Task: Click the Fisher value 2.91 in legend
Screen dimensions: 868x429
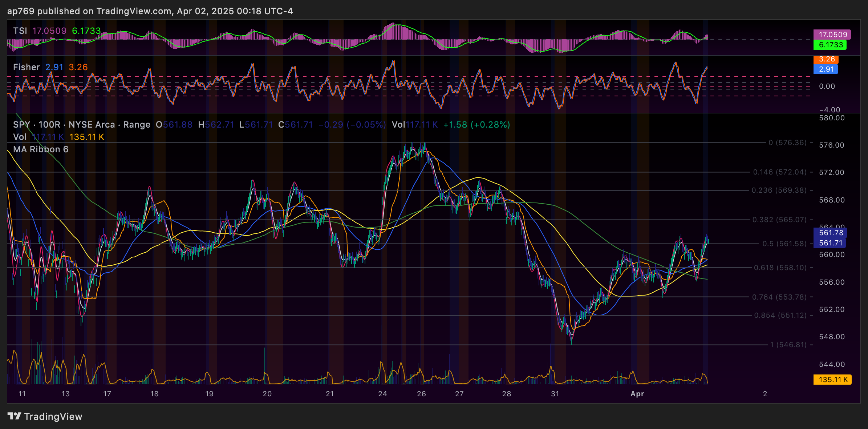Action: coord(54,67)
